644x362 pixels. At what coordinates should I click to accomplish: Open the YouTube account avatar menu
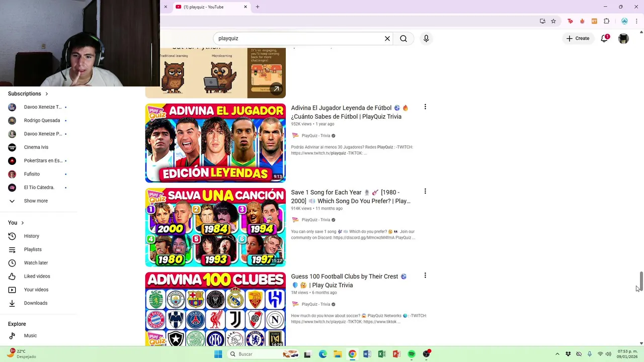coord(623,38)
